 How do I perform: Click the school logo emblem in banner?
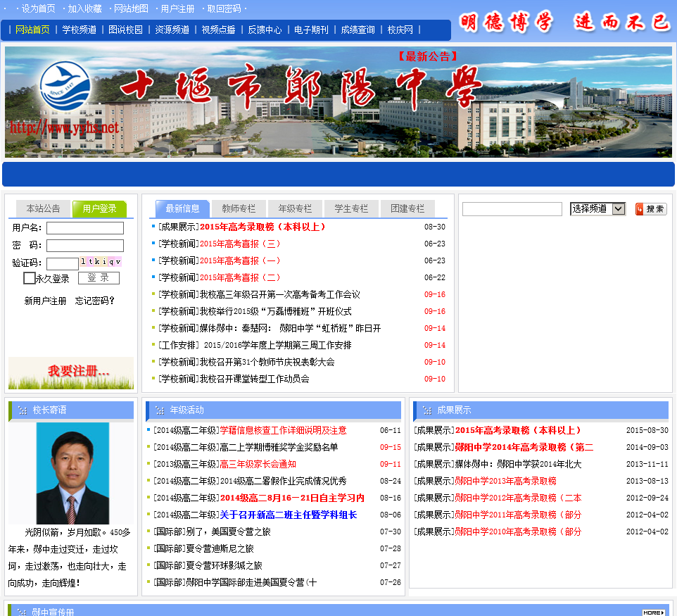point(65,86)
